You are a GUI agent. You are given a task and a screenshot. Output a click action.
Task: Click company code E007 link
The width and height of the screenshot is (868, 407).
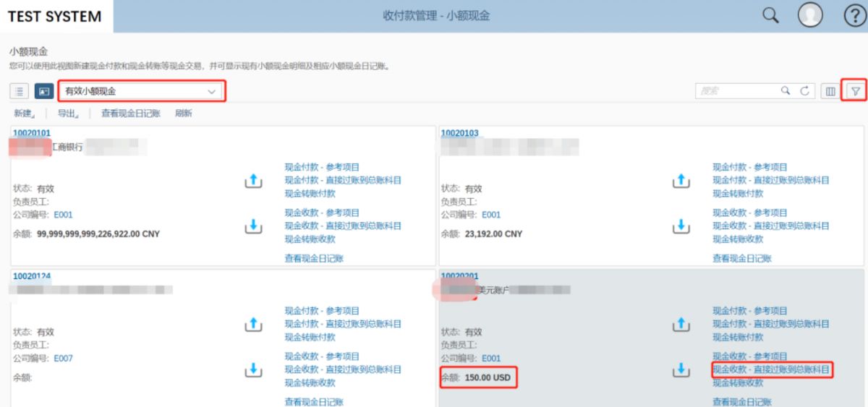click(x=64, y=359)
